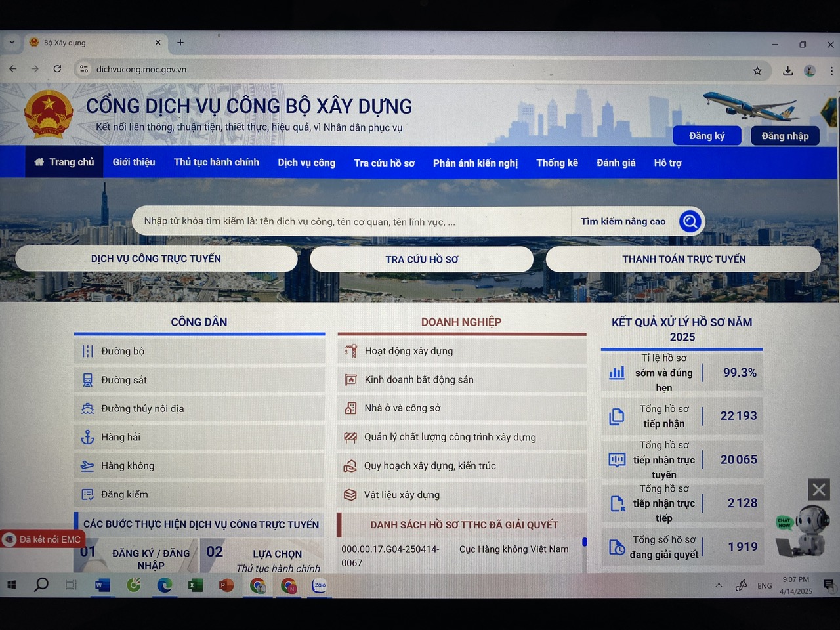Viewport: 840px width, 630px height.
Task: Open Chrome three-dot menu
Action: click(x=831, y=71)
